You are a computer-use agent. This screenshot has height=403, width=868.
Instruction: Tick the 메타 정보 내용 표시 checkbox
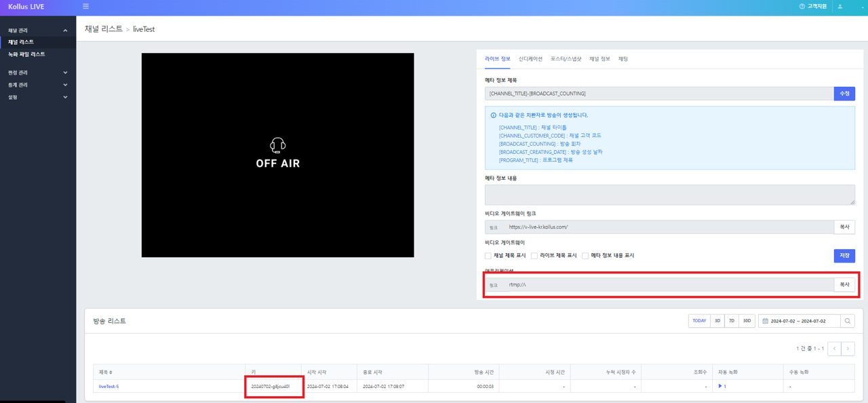[585, 256]
